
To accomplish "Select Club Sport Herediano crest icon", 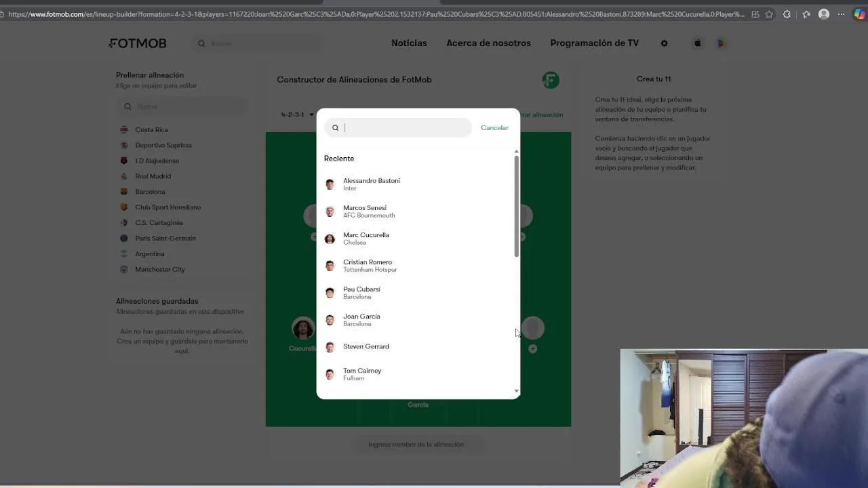I will 124,207.
